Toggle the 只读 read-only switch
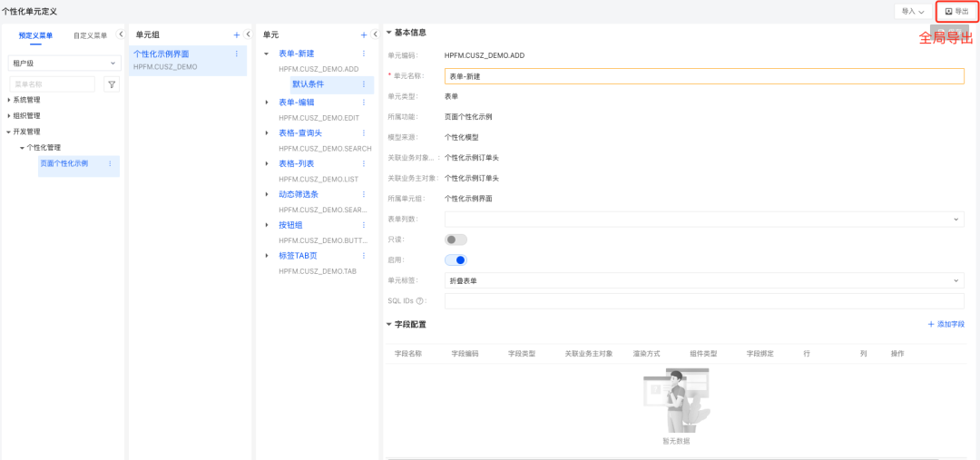This screenshot has height=460, width=980. [x=456, y=240]
